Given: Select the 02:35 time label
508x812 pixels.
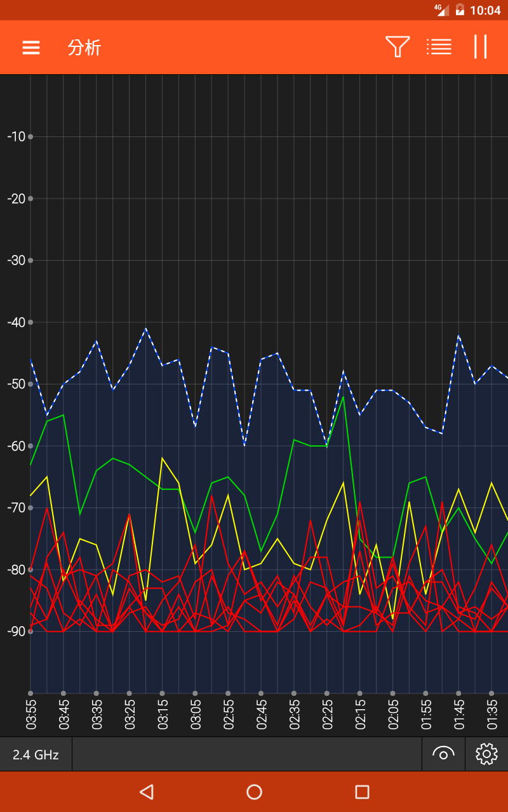Looking at the screenshot, I should [x=295, y=714].
